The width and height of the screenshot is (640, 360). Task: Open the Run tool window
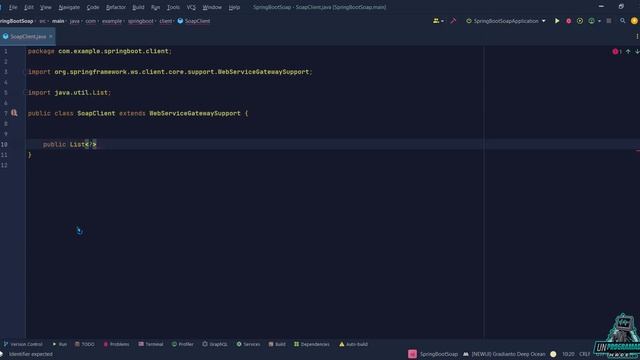60,344
